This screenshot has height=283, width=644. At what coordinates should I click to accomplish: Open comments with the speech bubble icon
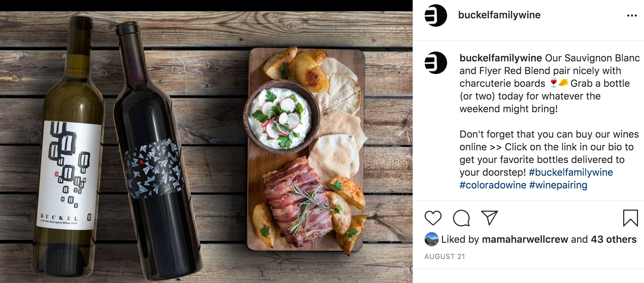coord(461,218)
